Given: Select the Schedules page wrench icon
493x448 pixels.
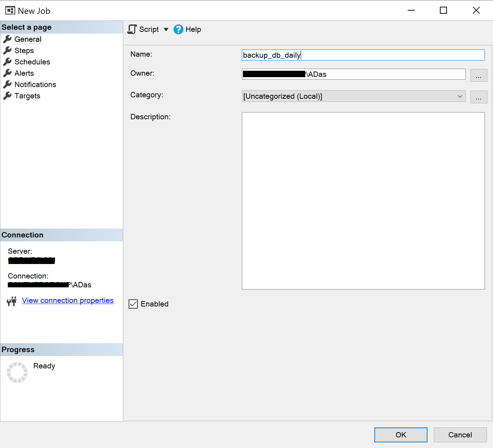Looking at the screenshot, I should point(7,62).
